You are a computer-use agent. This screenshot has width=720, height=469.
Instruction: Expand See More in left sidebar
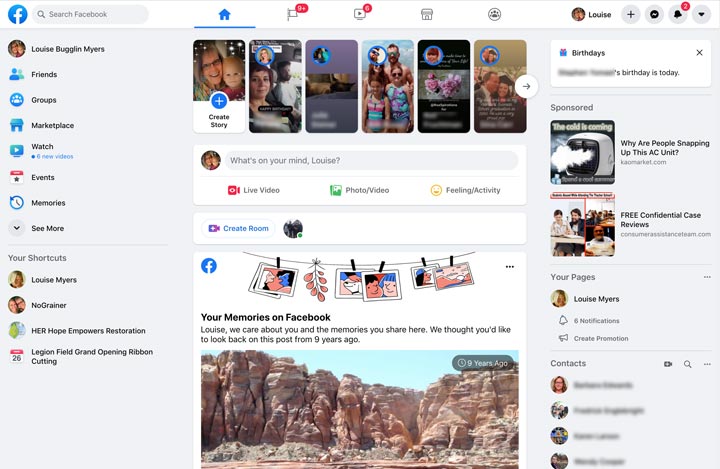37,228
